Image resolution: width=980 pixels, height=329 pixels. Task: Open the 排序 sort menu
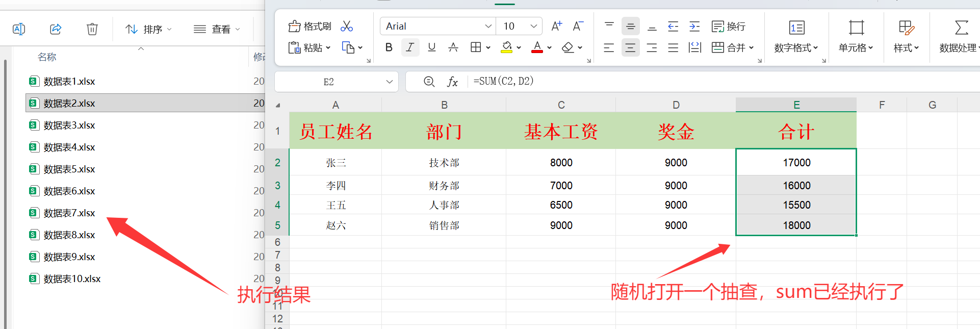click(x=148, y=29)
